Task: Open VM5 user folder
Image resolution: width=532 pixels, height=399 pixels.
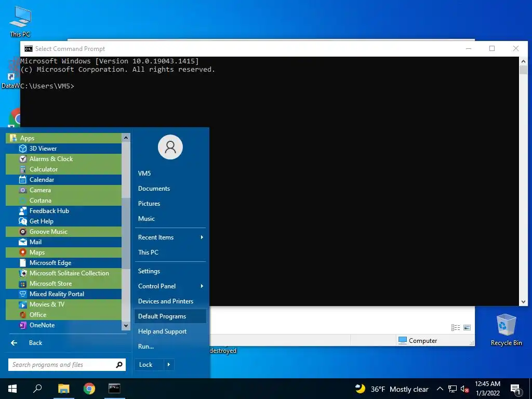Action: 170,174
